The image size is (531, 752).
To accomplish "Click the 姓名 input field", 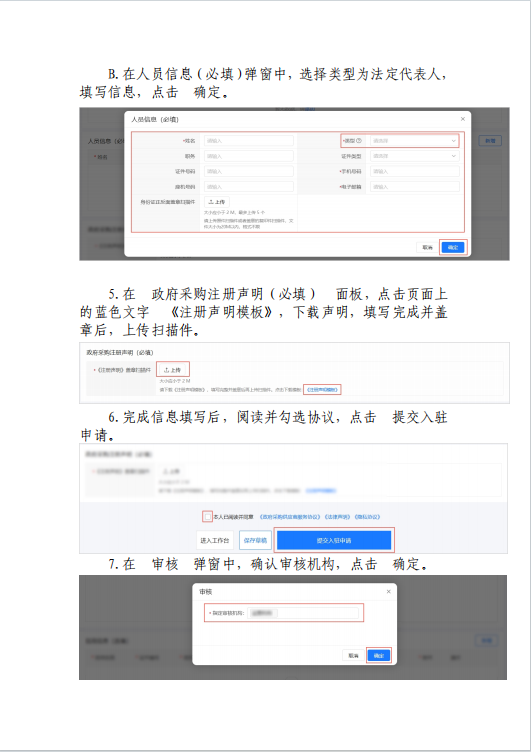I will 248,141.
